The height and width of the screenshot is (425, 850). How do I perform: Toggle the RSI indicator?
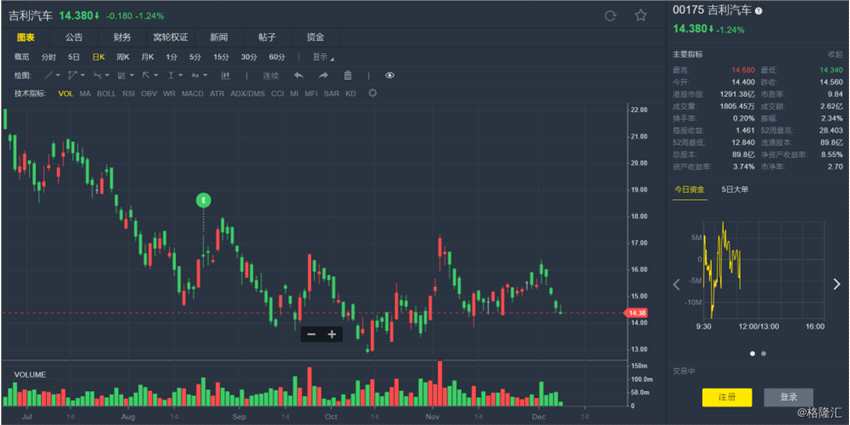[x=128, y=93]
